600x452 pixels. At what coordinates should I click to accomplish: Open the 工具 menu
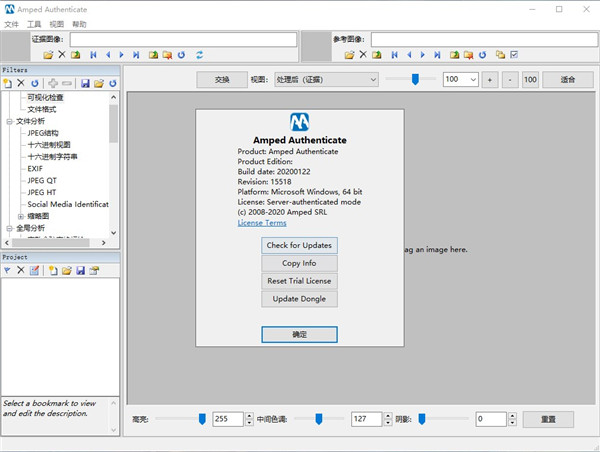(x=34, y=24)
